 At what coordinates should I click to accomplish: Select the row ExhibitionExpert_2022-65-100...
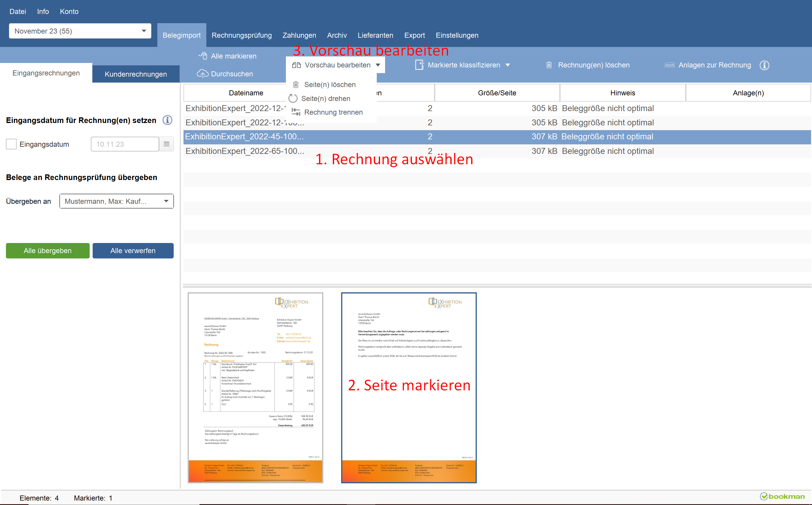497,151
